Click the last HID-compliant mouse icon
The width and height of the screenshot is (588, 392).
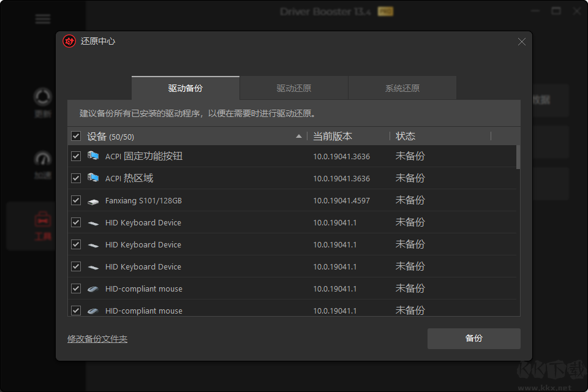coord(93,311)
